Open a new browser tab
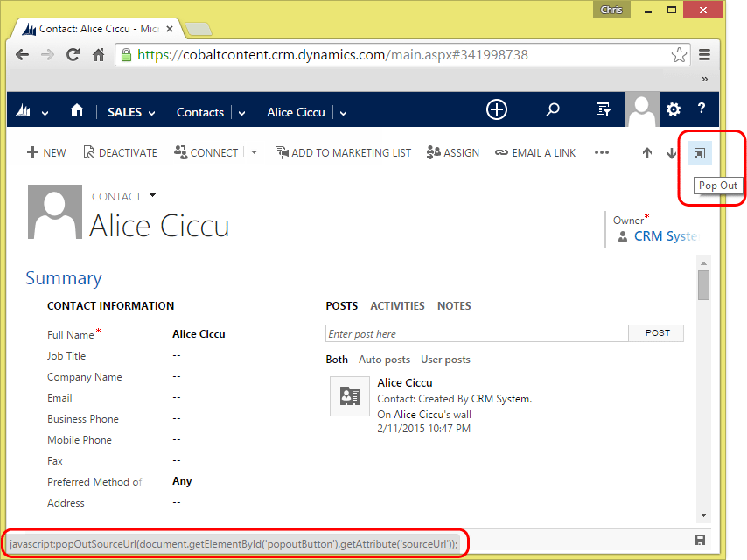The width and height of the screenshot is (747, 560). [x=199, y=29]
